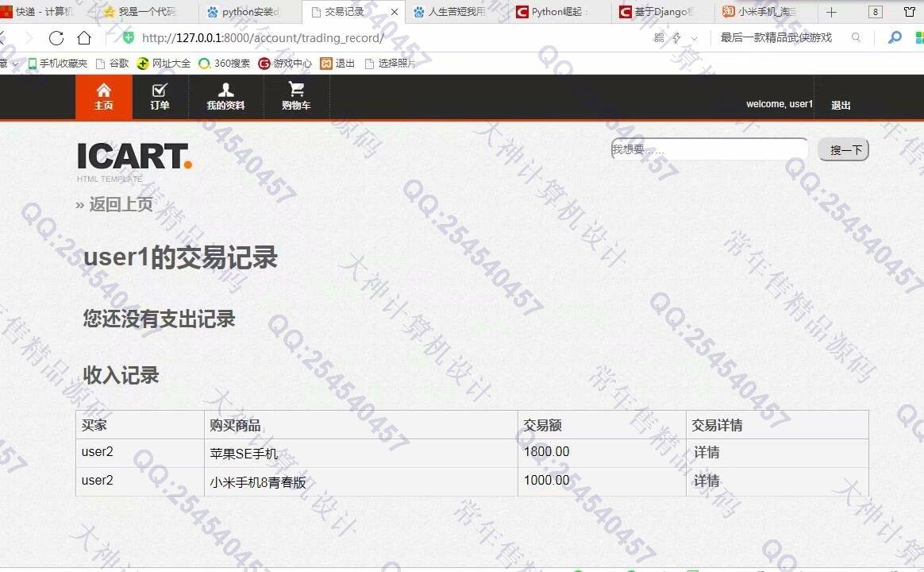Image resolution: width=924 pixels, height=572 pixels.
Task: Open 我的资料 profile nav item
Action: 225,97
